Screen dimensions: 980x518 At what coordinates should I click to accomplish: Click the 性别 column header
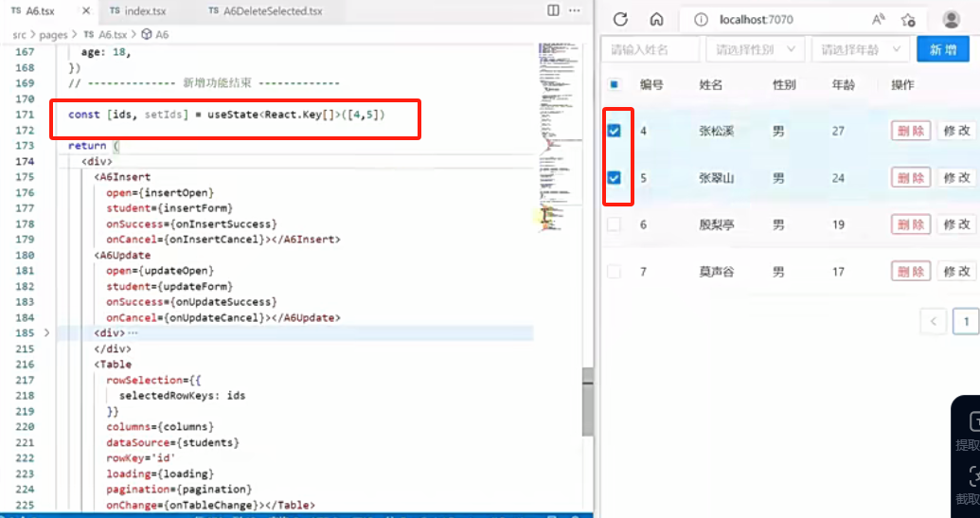pyautogui.click(x=784, y=85)
